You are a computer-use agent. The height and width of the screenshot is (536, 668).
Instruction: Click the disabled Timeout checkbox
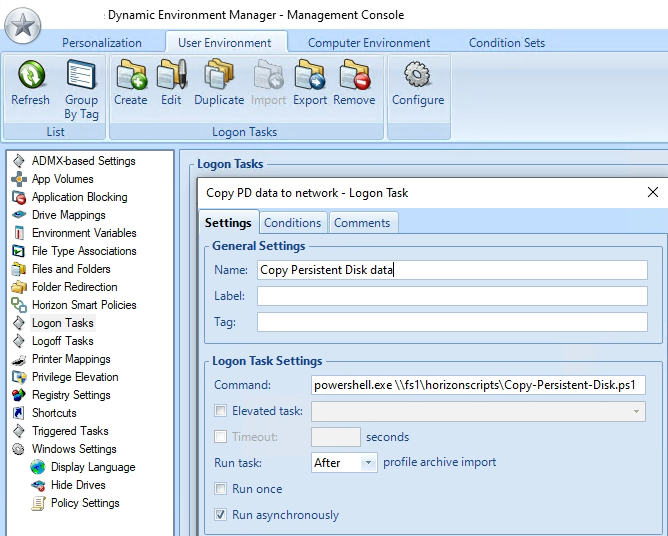coord(220,437)
